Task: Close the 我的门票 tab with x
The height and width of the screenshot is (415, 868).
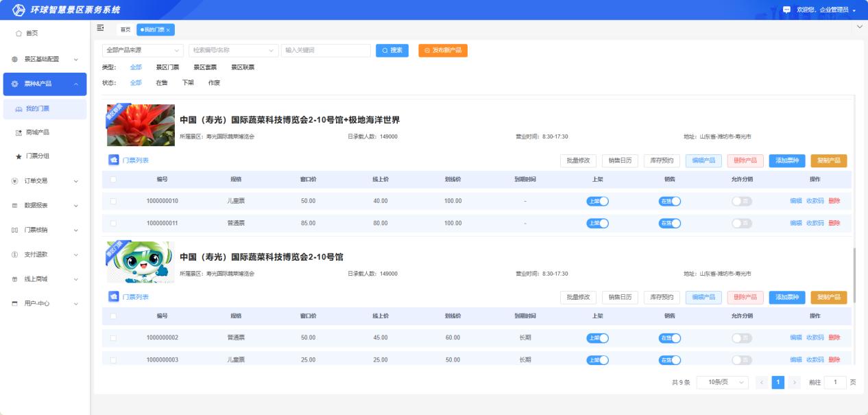Action: tap(168, 29)
